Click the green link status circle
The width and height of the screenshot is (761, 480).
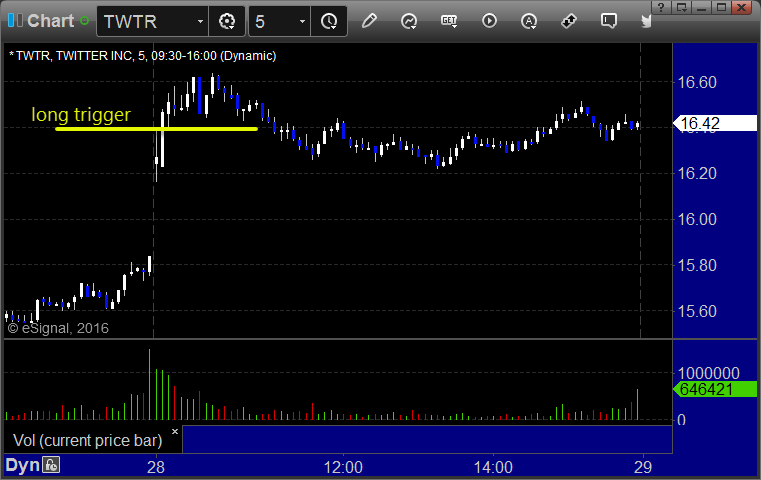tap(84, 21)
